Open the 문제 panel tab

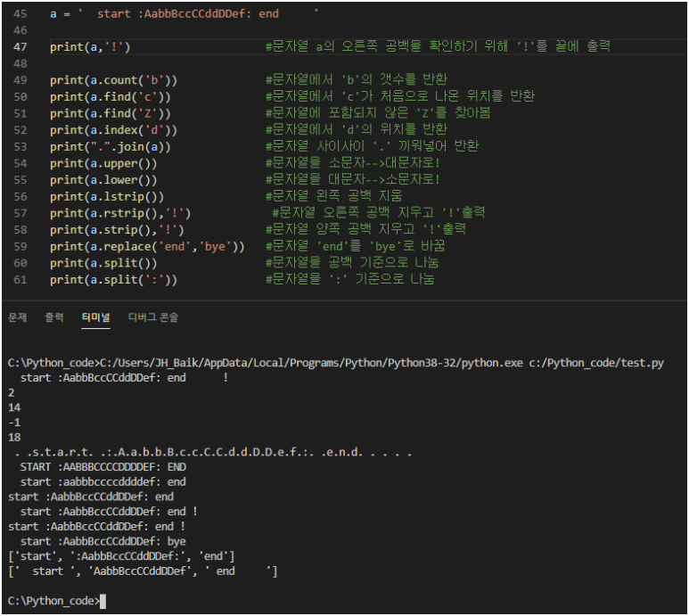coord(18,317)
